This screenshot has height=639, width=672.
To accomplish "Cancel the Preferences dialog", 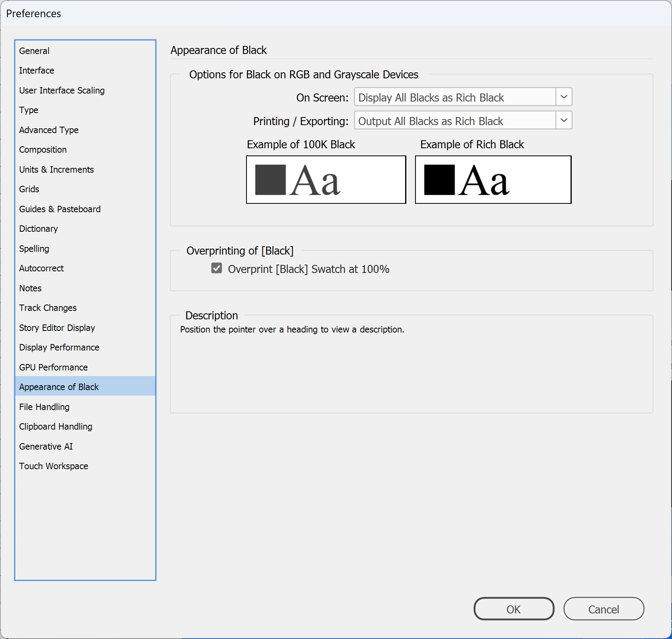I will [604, 609].
